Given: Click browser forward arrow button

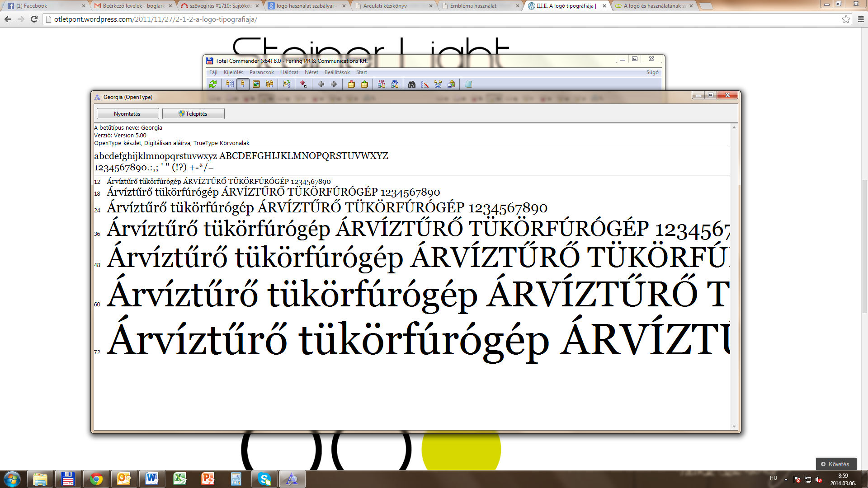Looking at the screenshot, I should 21,19.
